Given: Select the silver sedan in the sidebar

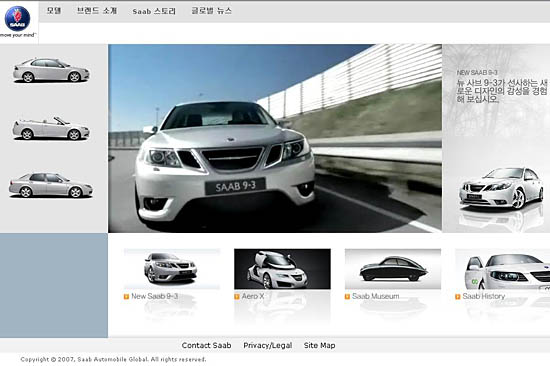Looking at the screenshot, I should pos(51,71).
